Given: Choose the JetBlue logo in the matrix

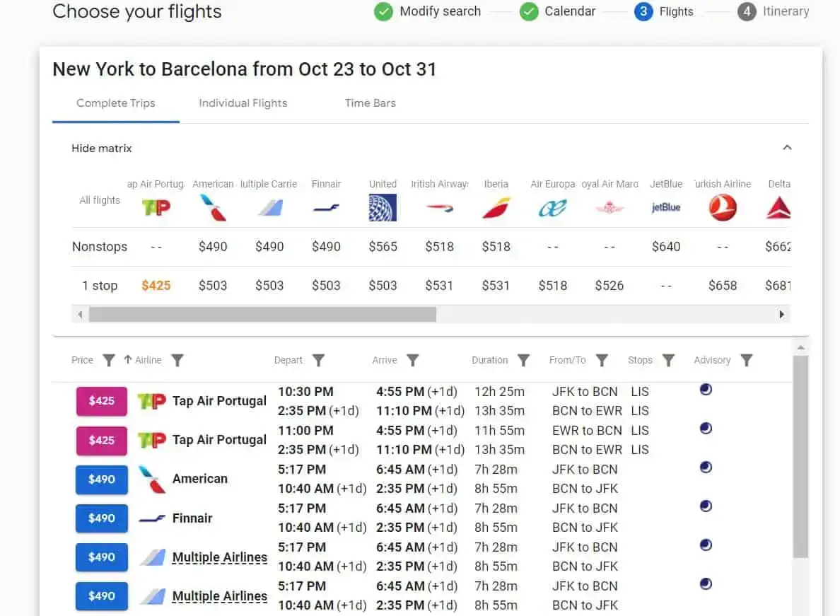Looking at the screenshot, I should tap(665, 208).
